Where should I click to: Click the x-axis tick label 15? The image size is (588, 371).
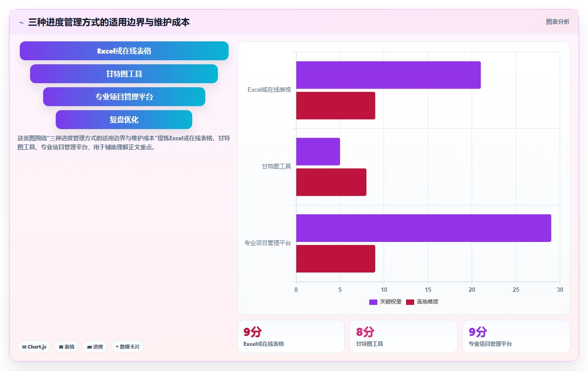[x=428, y=290]
